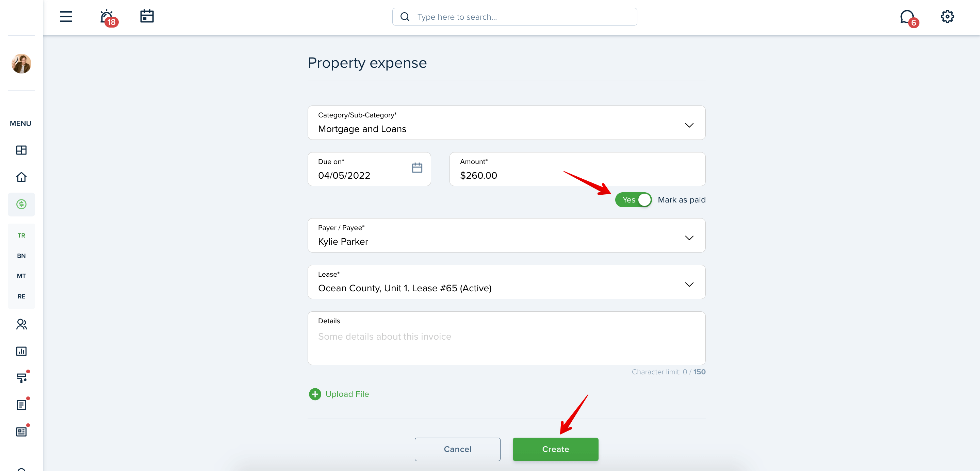Go to dashboard grid icon in sidebar
Image resolution: width=980 pixels, height=471 pixels.
pos(21,150)
